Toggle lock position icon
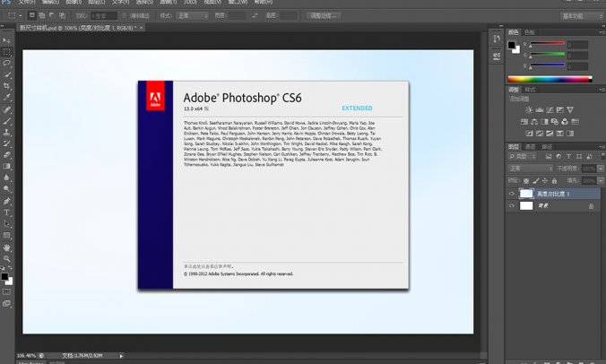 545,181
